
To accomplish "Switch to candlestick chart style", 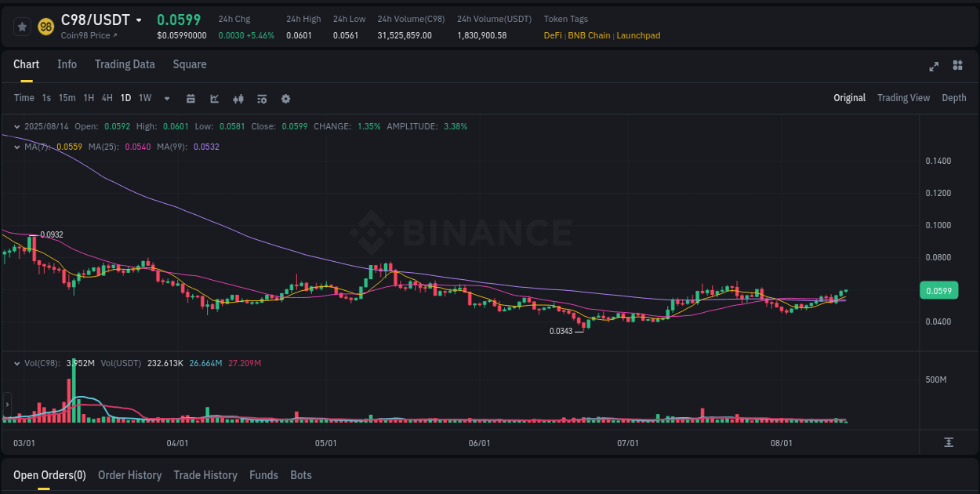I will tap(238, 98).
